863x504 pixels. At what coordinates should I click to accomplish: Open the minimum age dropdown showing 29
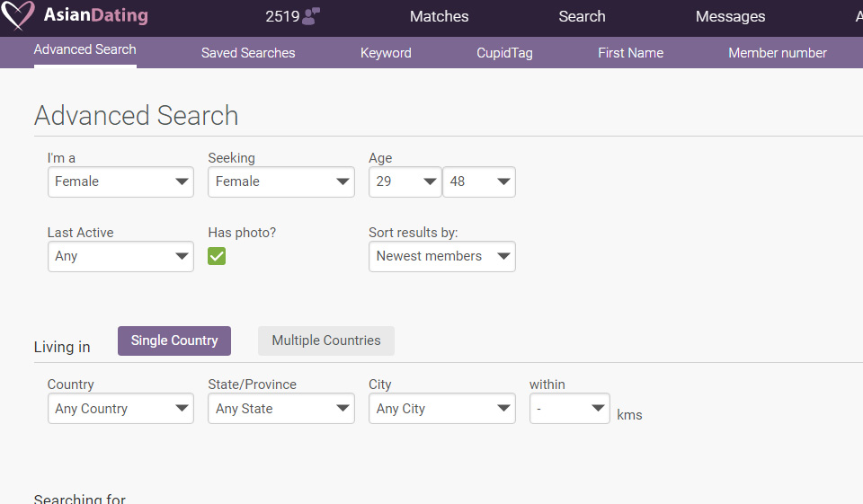tap(405, 181)
